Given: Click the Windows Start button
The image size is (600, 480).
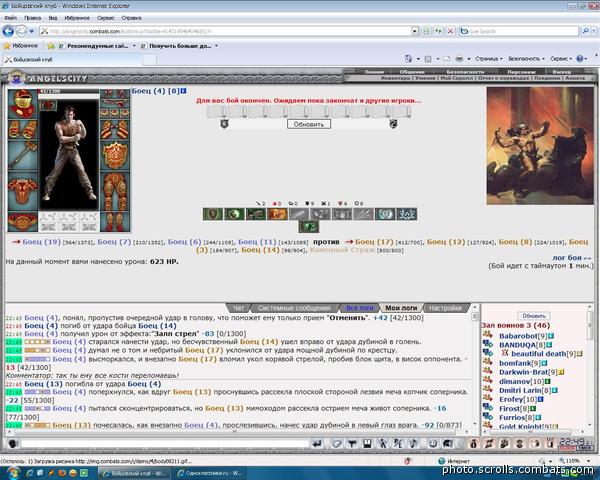Looking at the screenshot, I should [13, 473].
